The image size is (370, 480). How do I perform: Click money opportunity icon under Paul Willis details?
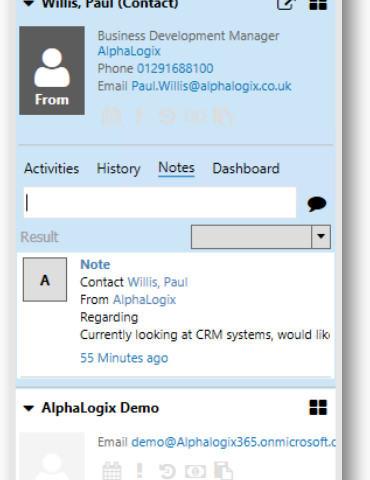(195, 117)
